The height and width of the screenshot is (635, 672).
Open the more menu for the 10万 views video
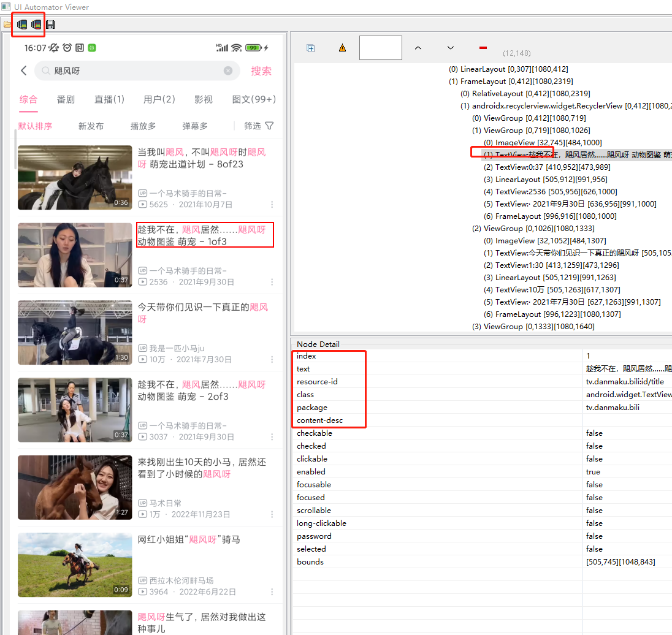[272, 360]
